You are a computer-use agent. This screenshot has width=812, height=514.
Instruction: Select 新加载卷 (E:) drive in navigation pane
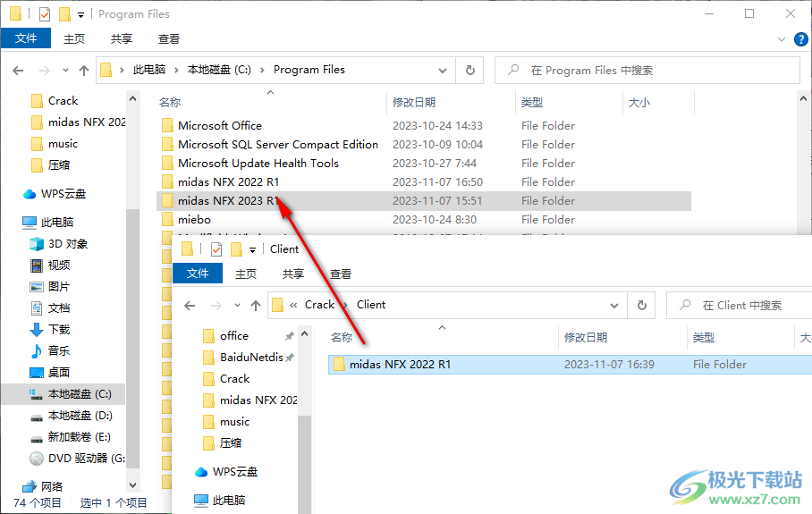tap(71, 437)
